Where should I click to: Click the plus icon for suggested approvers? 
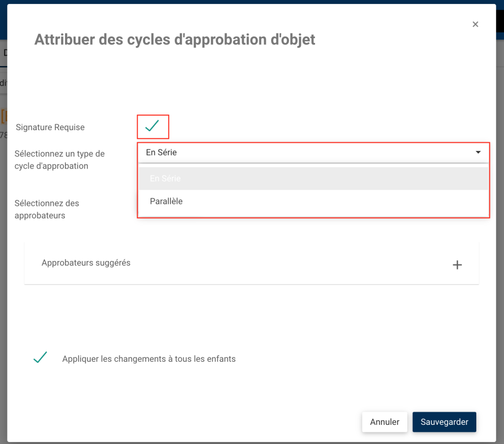(x=457, y=265)
